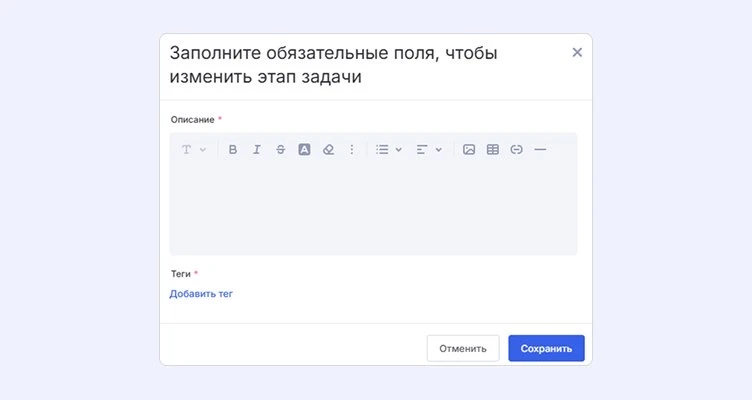752x400 pixels.
Task: Set text alignment
Action: 422,150
